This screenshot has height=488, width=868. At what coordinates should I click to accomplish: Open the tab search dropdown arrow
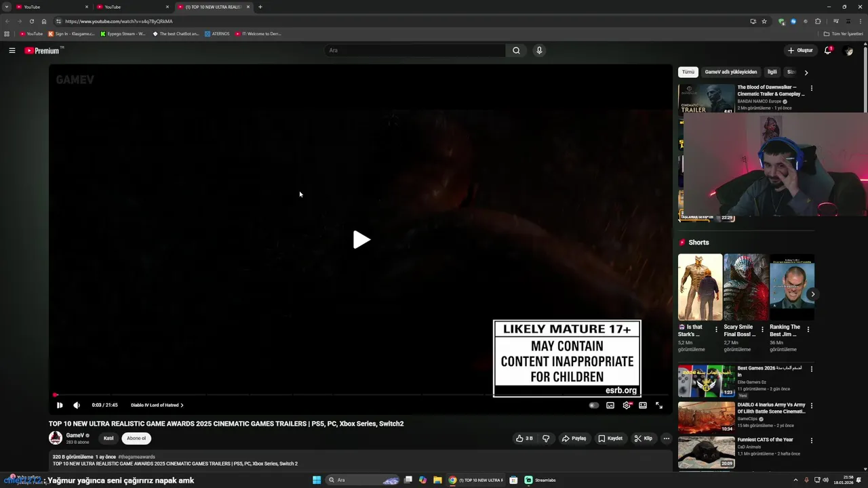[x=6, y=7]
